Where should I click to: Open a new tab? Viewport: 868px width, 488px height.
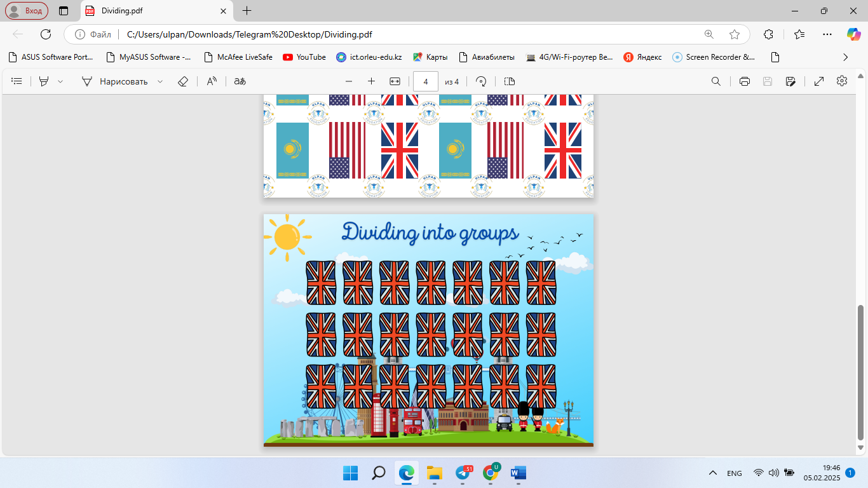tap(247, 11)
